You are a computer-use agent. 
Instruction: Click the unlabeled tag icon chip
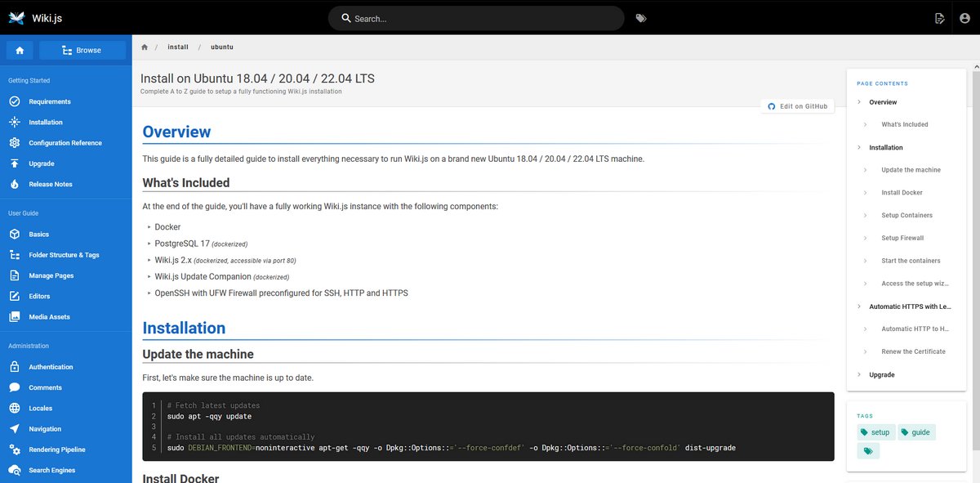pos(868,451)
